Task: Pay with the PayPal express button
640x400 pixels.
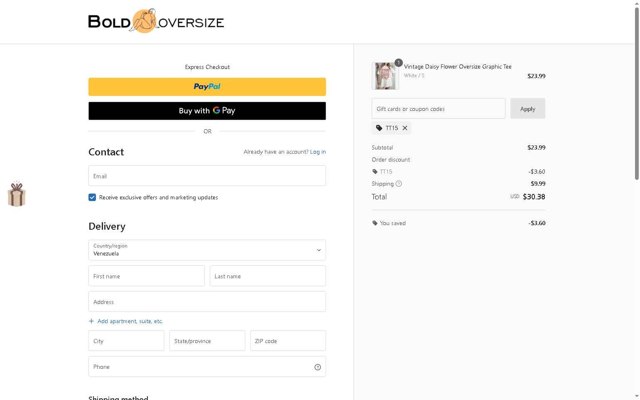Action: (207, 87)
